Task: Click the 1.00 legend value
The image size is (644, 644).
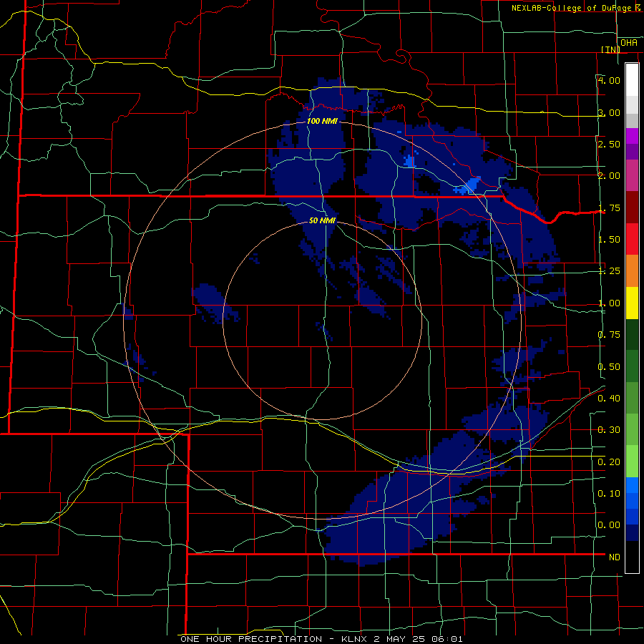Action: [x=609, y=303]
